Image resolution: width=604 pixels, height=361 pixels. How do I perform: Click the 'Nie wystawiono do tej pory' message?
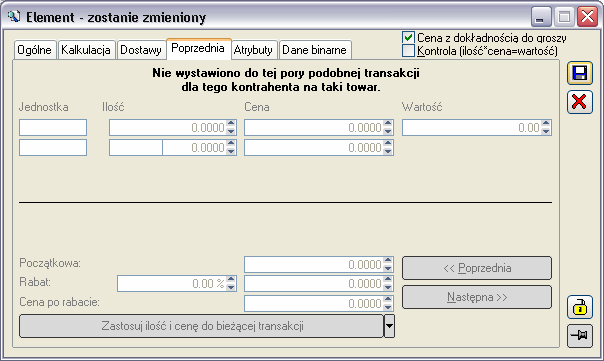[x=285, y=80]
